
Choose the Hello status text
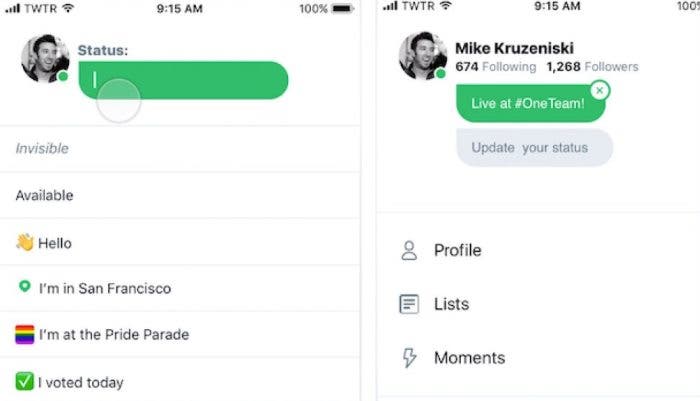55,243
